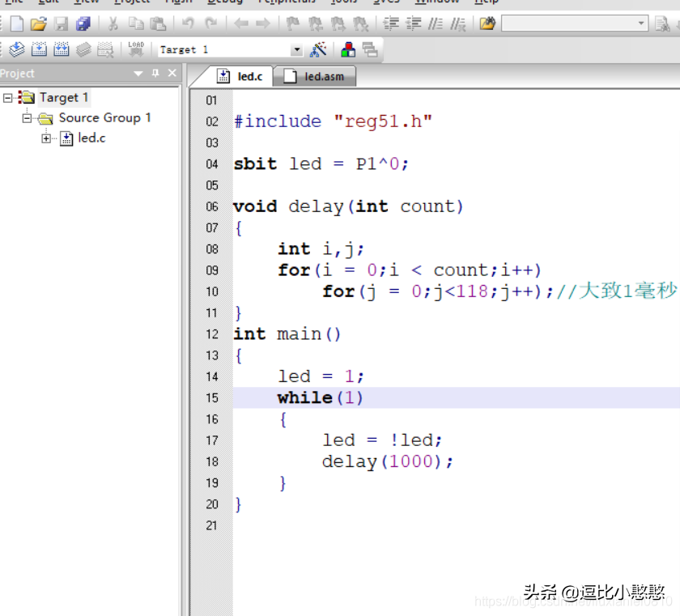680x616 pixels.
Task: Click the Batch Build icon
Action: click(83, 49)
